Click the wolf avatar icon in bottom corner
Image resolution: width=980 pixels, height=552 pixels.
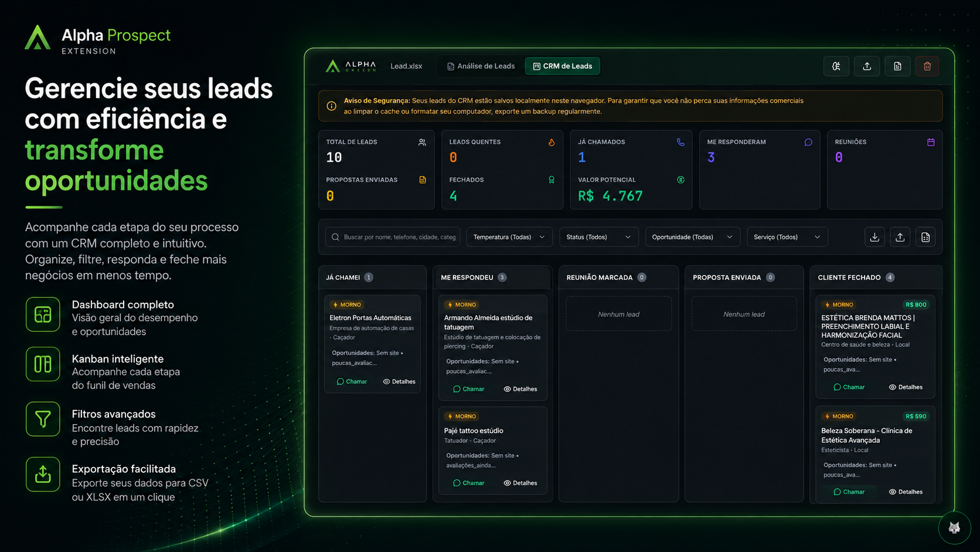(x=954, y=528)
